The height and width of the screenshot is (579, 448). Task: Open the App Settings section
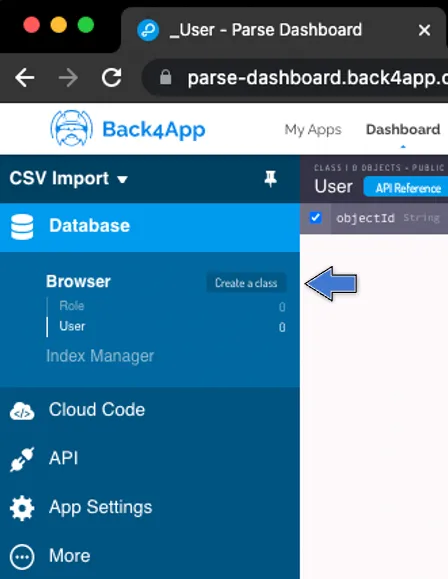150,508
